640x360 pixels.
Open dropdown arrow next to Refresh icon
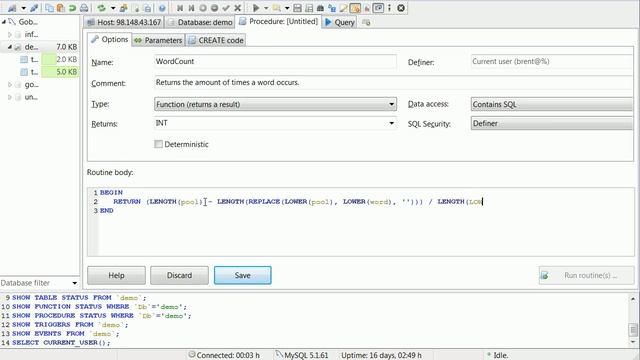(113, 8)
